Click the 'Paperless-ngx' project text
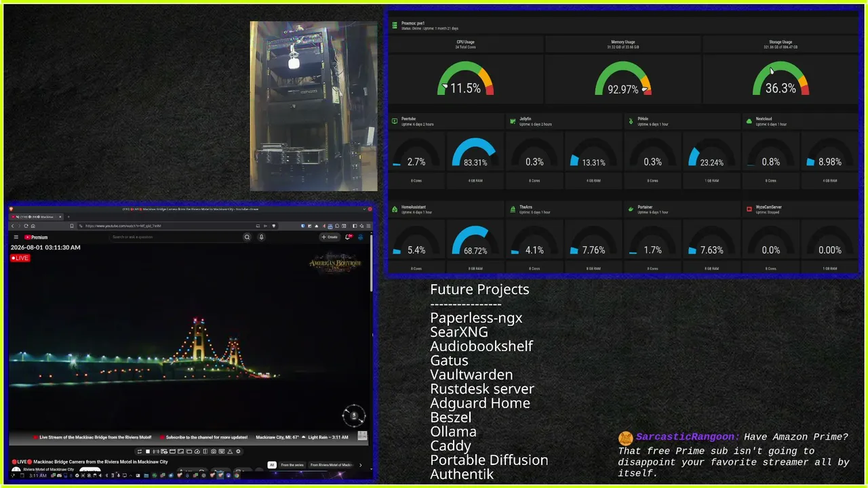 point(476,317)
